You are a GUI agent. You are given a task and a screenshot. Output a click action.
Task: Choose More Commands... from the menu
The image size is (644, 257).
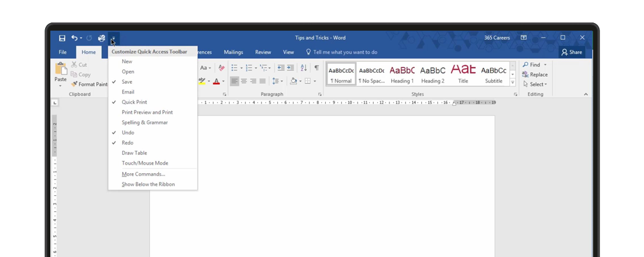coord(143,174)
